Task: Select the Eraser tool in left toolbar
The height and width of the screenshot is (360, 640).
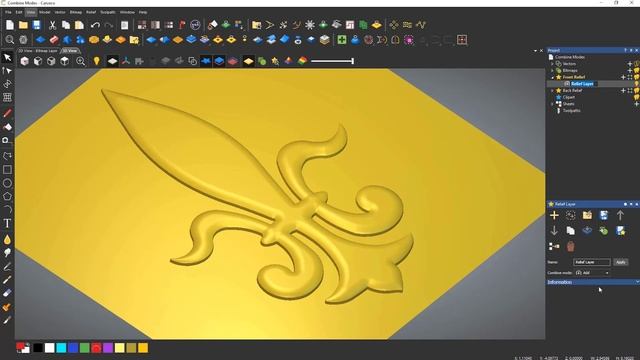Action: (x=7, y=293)
